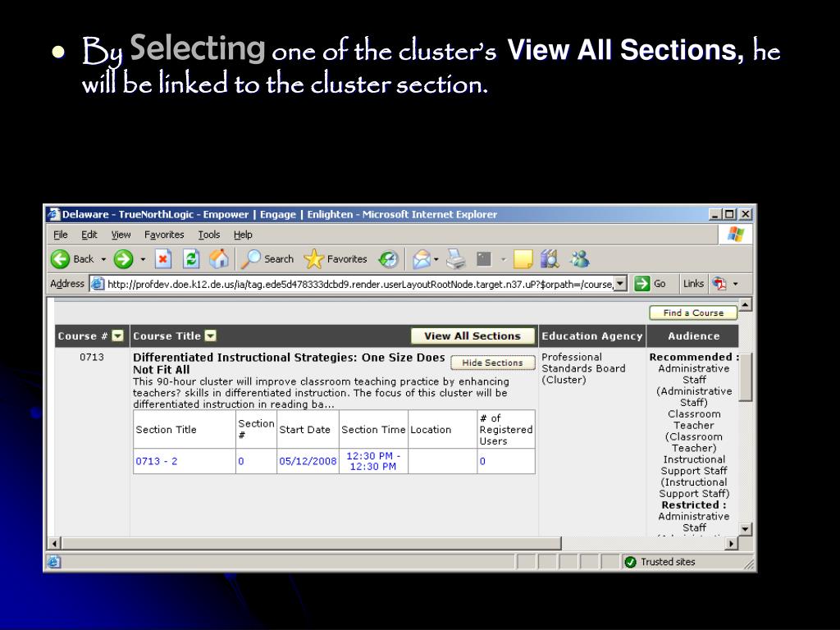Image resolution: width=840 pixels, height=630 pixels.
Task: Open the File menu
Action: [x=61, y=235]
